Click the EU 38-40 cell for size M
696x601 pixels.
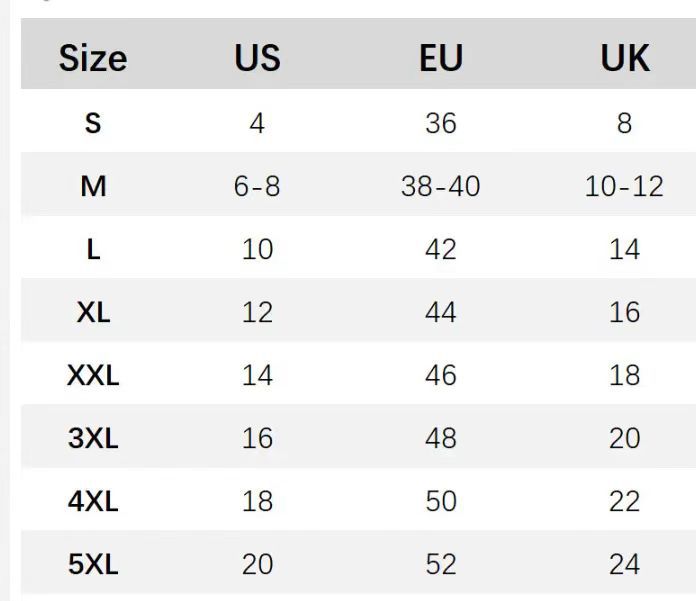[x=440, y=186]
